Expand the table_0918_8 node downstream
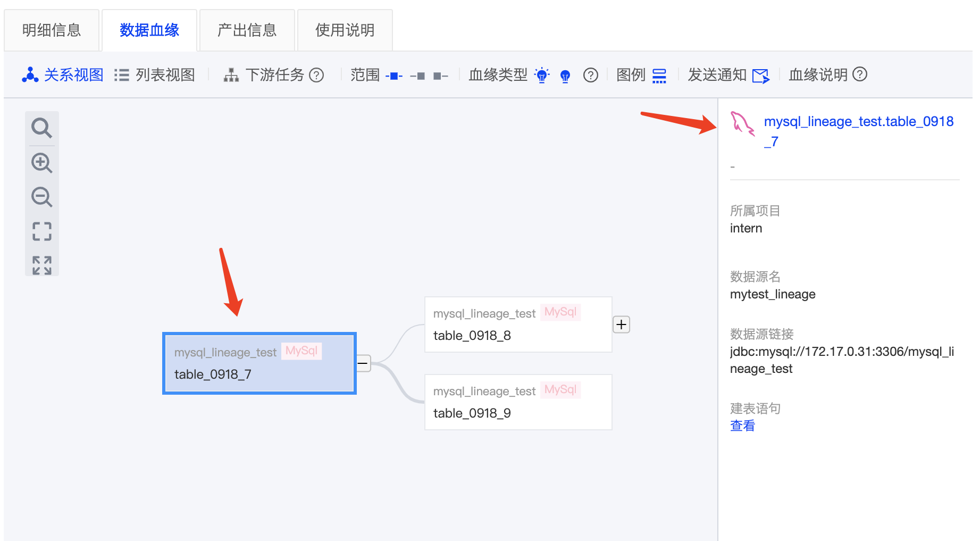 [622, 324]
